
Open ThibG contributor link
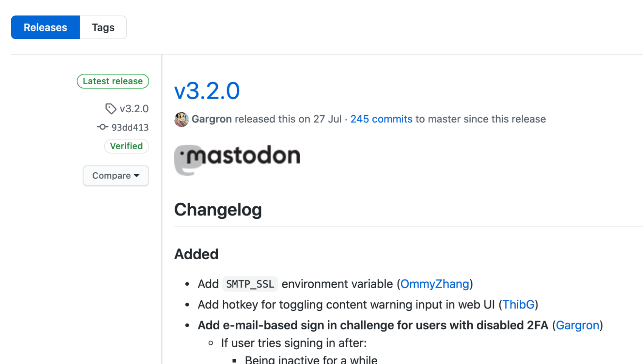pos(518,305)
